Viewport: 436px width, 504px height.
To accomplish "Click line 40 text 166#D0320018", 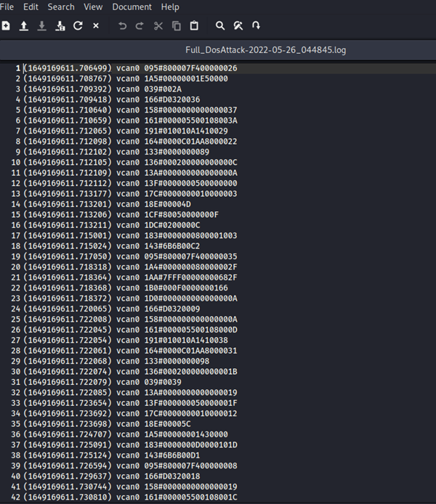I will 172,476.
